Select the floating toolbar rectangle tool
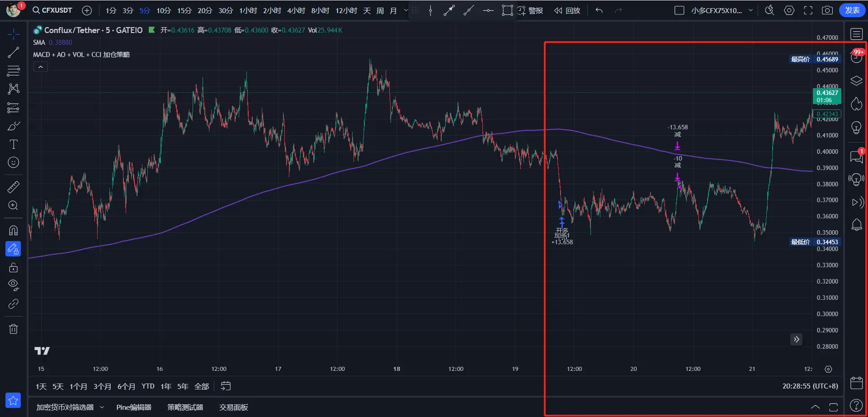 pos(507,10)
